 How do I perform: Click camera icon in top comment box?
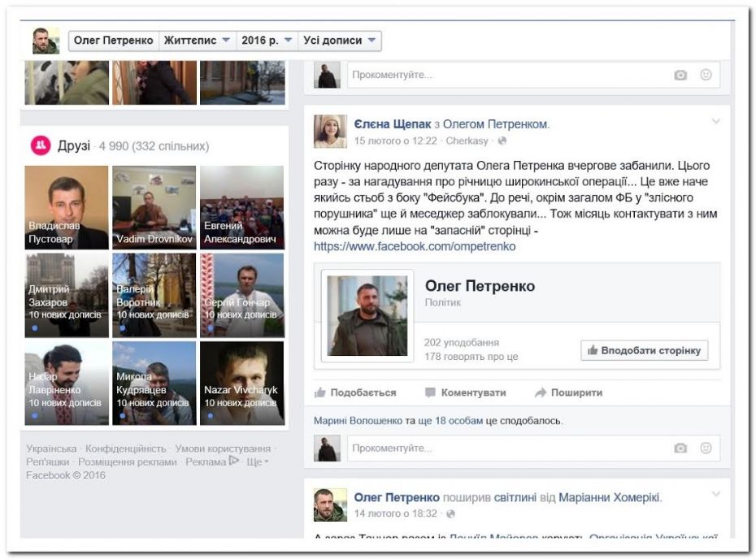(680, 75)
